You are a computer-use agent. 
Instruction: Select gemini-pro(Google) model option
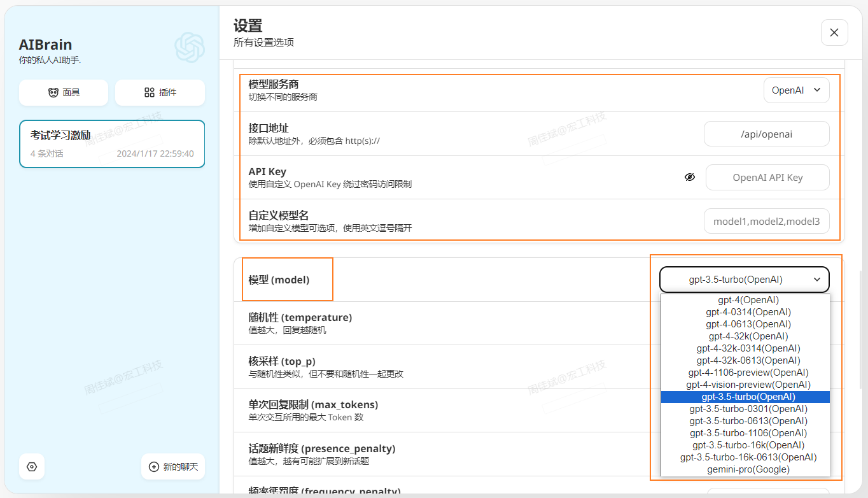(745, 469)
